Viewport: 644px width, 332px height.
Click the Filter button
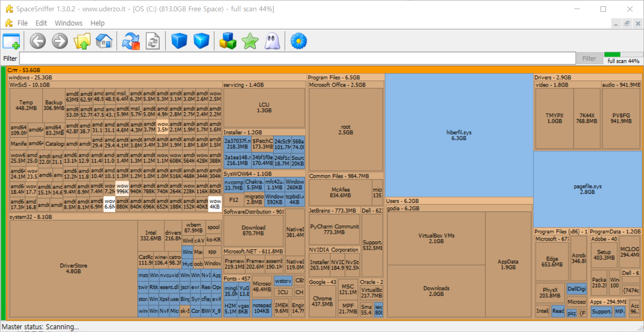click(x=589, y=58)
